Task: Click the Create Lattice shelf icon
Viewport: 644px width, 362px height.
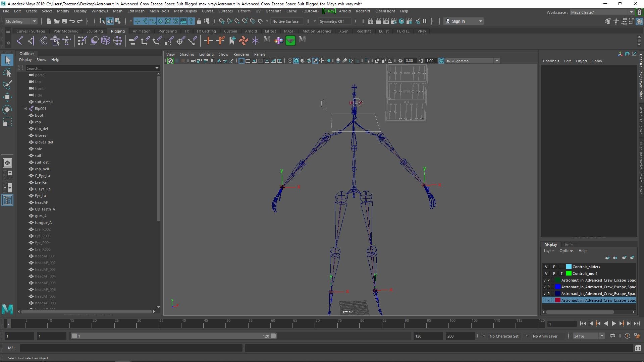Action: coord(106,41)
